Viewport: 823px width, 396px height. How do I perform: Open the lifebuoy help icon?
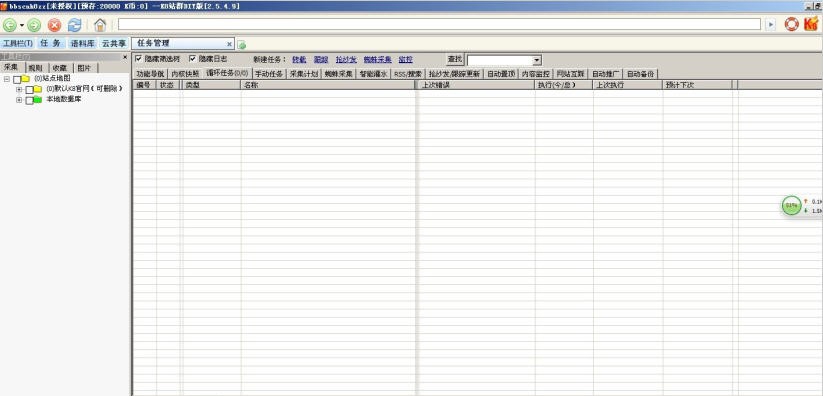792,24
